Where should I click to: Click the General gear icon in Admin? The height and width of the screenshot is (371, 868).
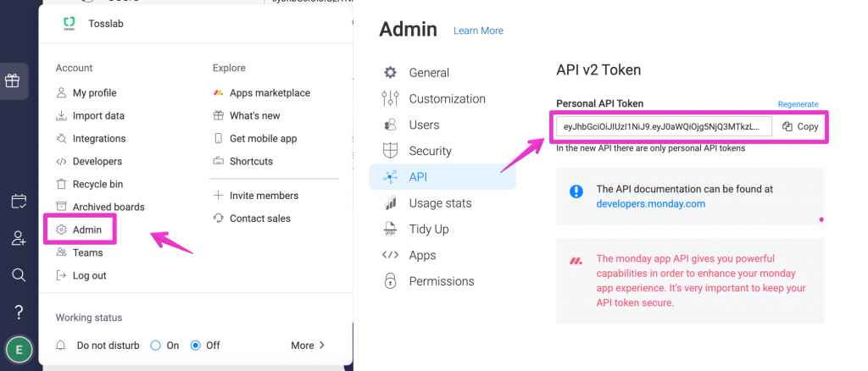pyautogui.click(x=390, y=73)
